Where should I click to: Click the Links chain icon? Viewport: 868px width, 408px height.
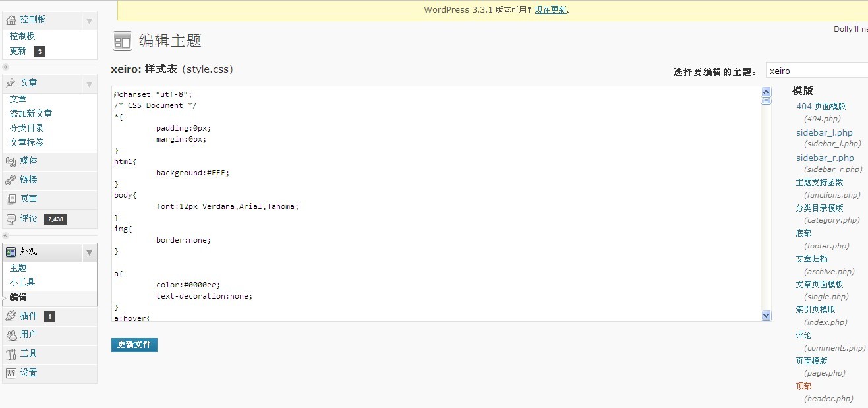(x=11, y=180)
